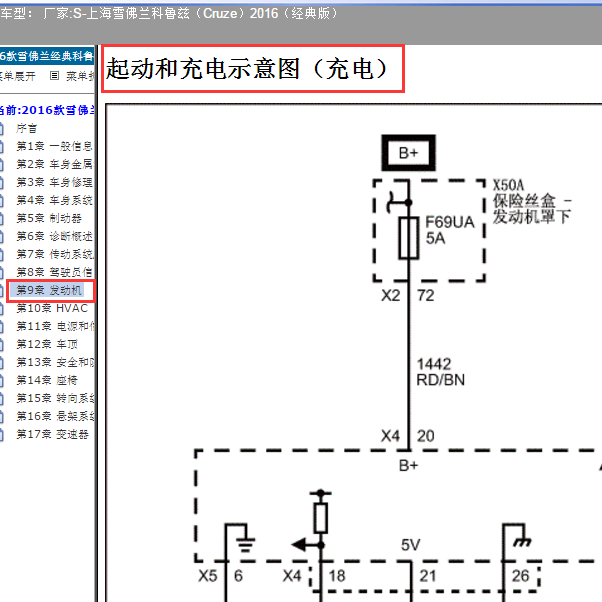Open 第14章 座椅 chapter
The height and width of the screenshot is (602, 602).
point(47,380)
